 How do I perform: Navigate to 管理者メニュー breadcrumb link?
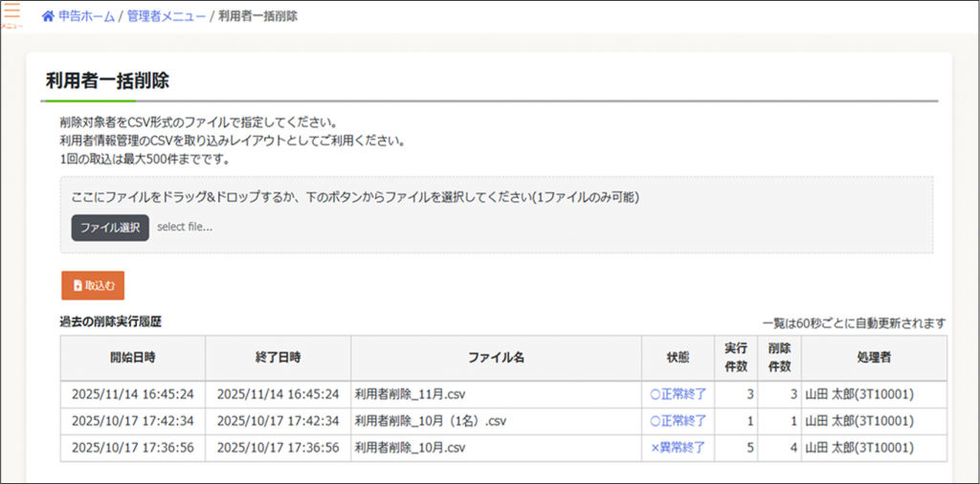tap(166, 17)
